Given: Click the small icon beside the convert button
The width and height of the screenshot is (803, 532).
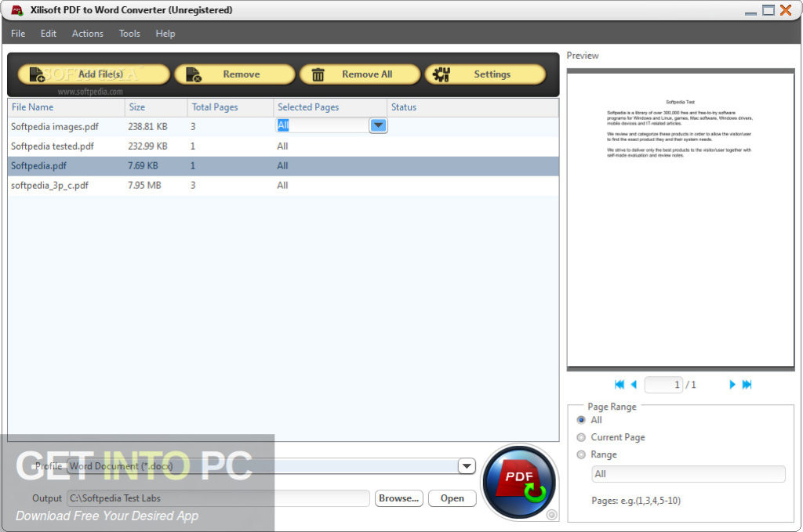Looking at the screenshot, I should click(551, 515).
